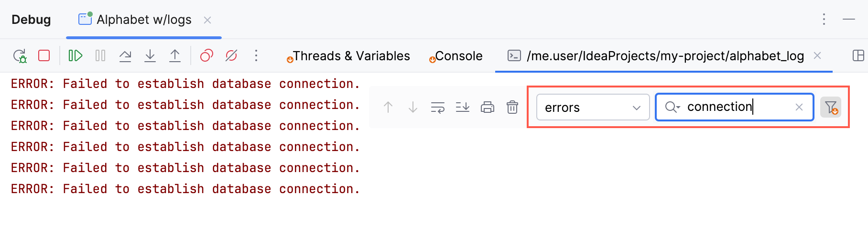Image resolution: width=868 pixels, height=239 pixels.
Task: Click the Step Into arrow
Action: tap(150, 56)
